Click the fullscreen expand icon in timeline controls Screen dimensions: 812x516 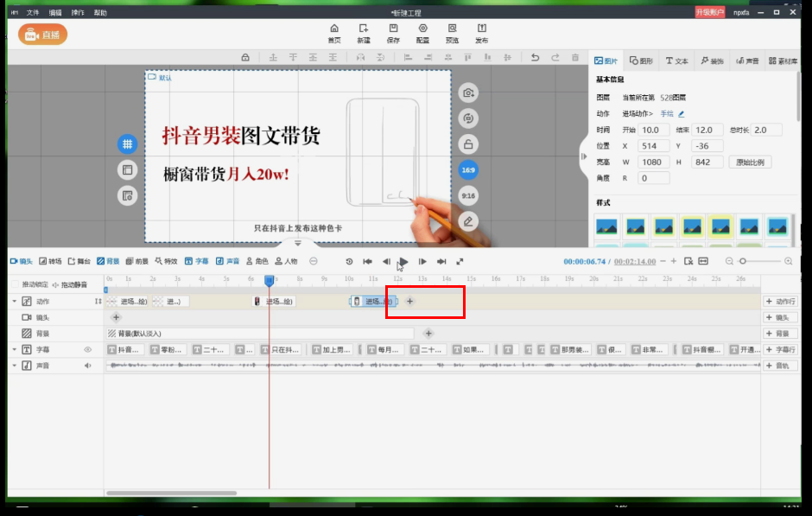click(460, 261)
